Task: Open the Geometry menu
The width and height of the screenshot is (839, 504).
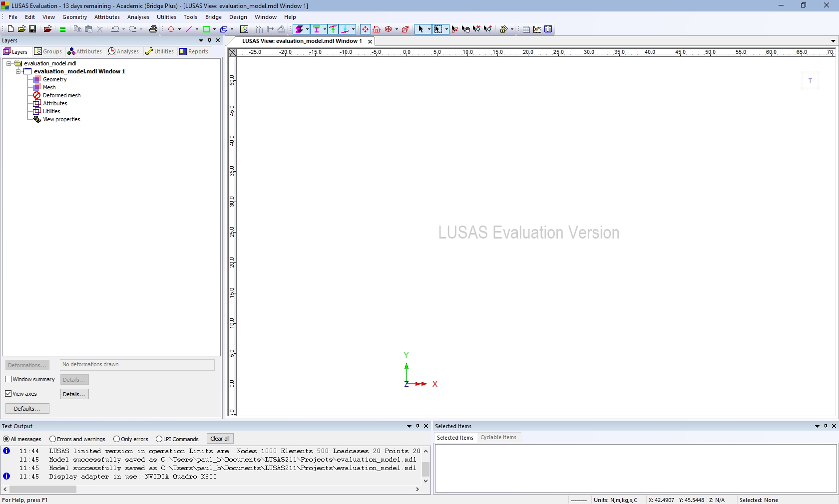Action: [x=75, y=17]
